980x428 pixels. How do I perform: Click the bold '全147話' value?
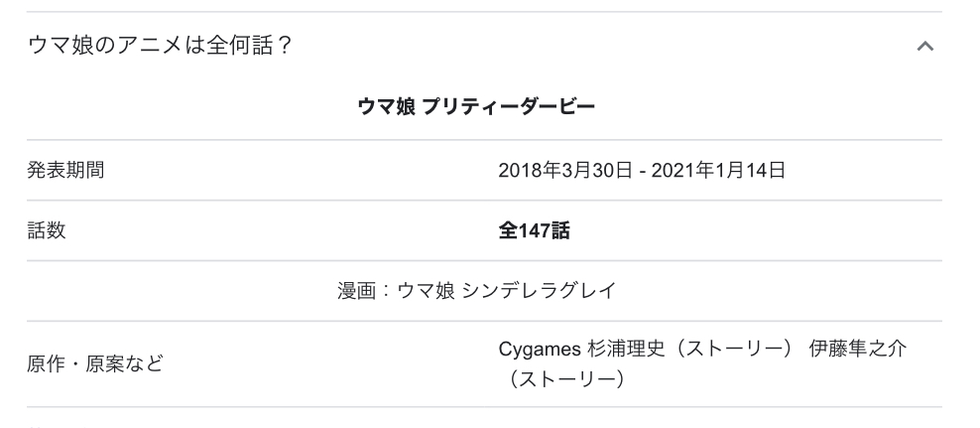[534, 231]
